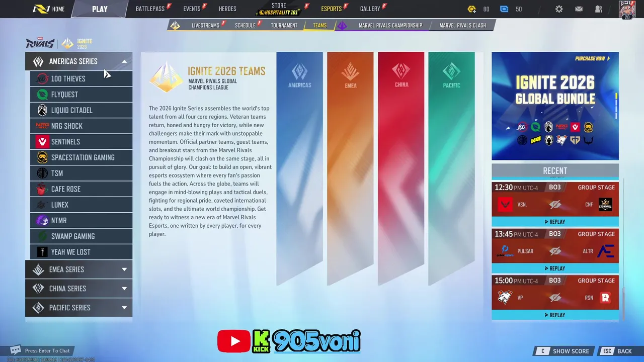Open the Marvel Rivals Clash tab
This screenshot has width=644, height=362.
(x=463, y=25)
